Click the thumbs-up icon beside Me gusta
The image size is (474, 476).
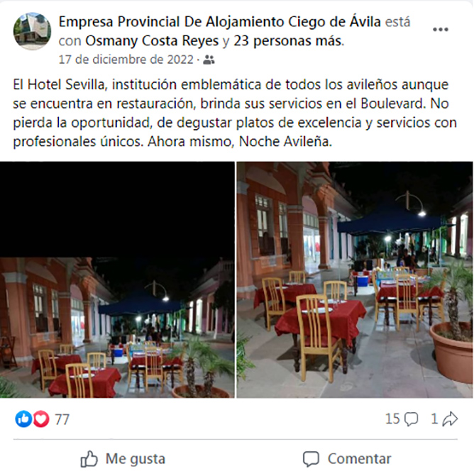point(89,458)
